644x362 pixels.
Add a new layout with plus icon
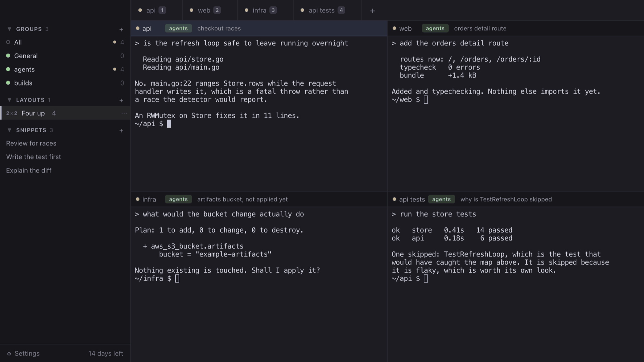[121, 100]
